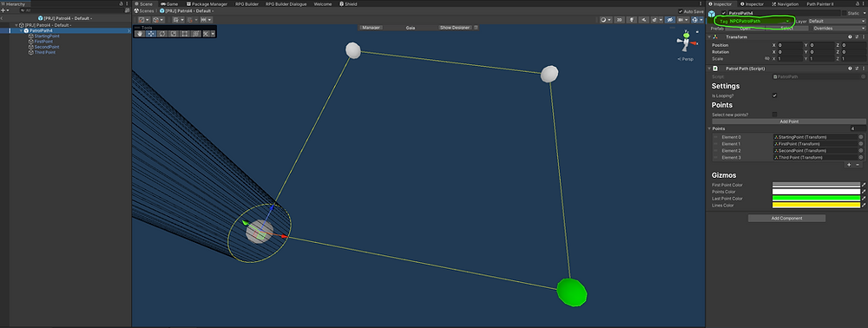
Task: Select the Scale tool in Tools overlay
Action: click(174, 33)
